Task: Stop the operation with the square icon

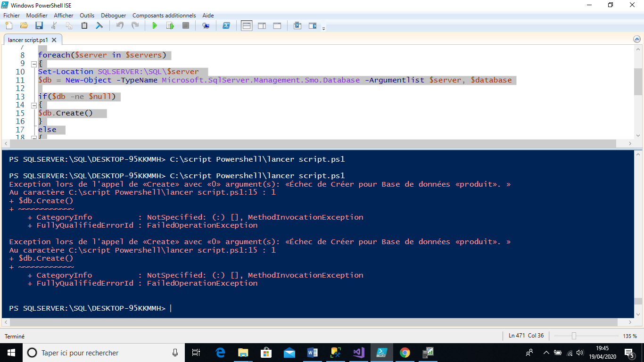Action: point(186,25)
